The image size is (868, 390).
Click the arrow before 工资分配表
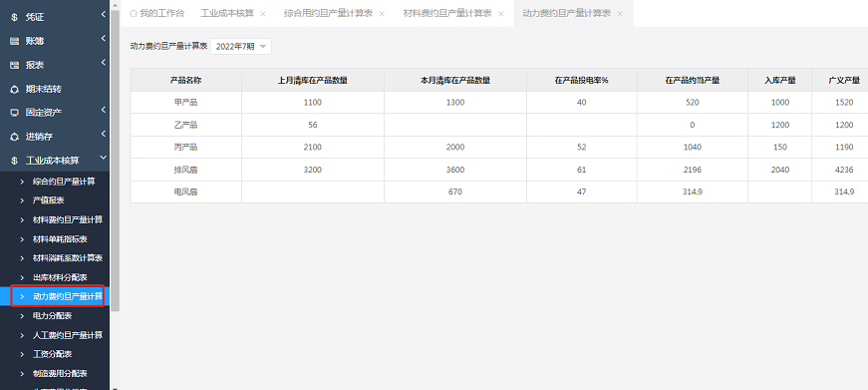[x=22, y=354]
